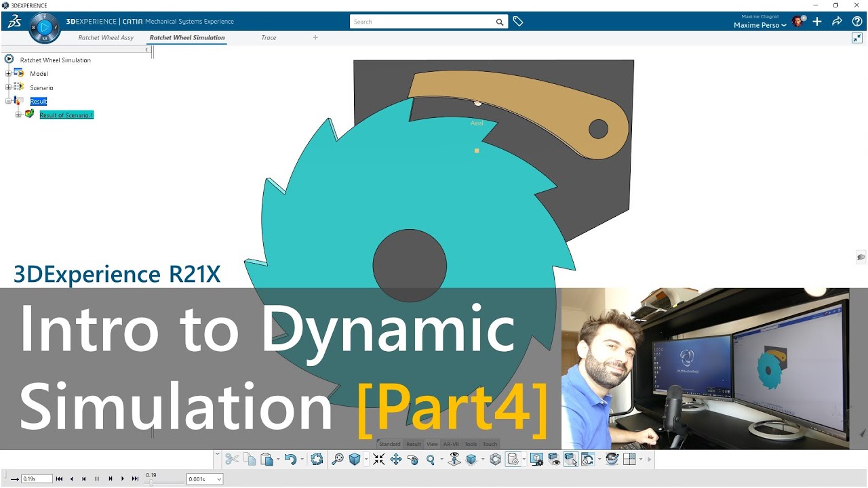Add a new tab with plus
The width and height of the screenshot is (868, 488).
(315, 38)
